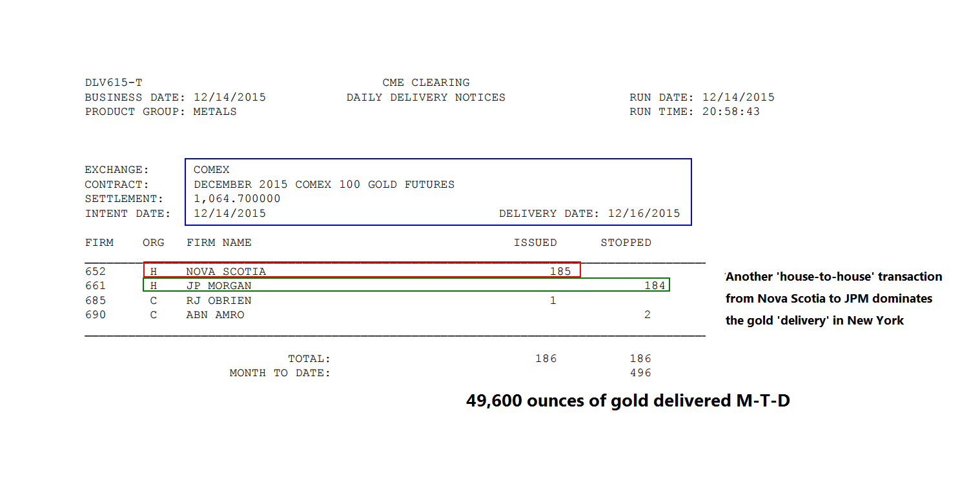Select firm number 690
This screenshot has height=502, width=980.
pyautogui.click(x=96, y=315)
